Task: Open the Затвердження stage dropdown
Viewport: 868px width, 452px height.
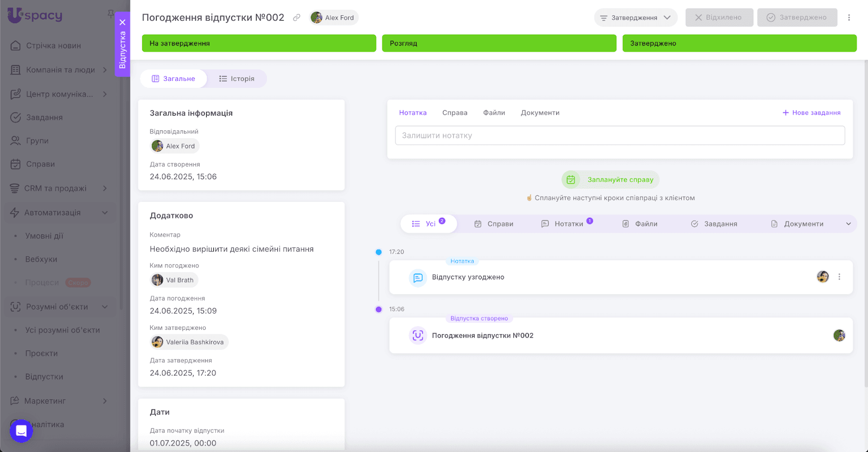Action: pyautogui.click(x=635, y=17)
